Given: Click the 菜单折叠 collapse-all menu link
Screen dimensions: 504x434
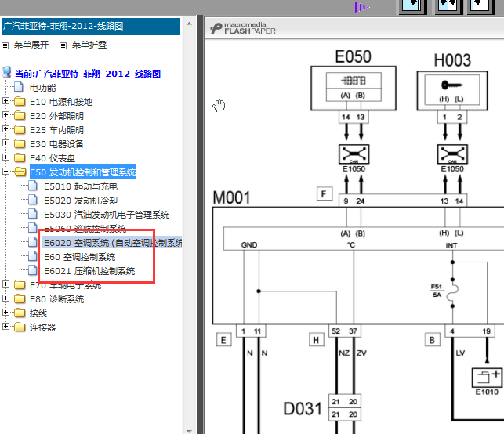Looking at the screenshot, I should click(x=89, y=45).
